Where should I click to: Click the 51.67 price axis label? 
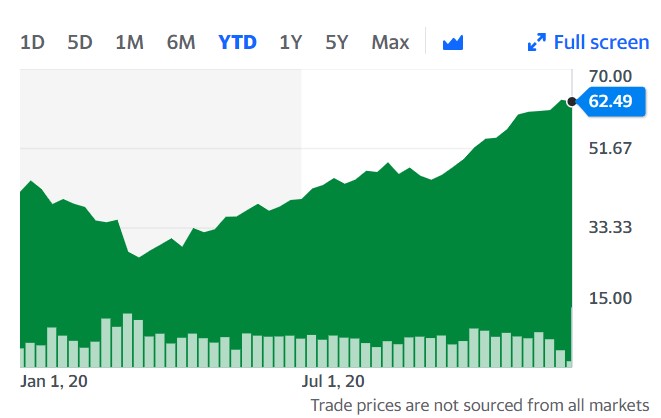coord(610,149)
